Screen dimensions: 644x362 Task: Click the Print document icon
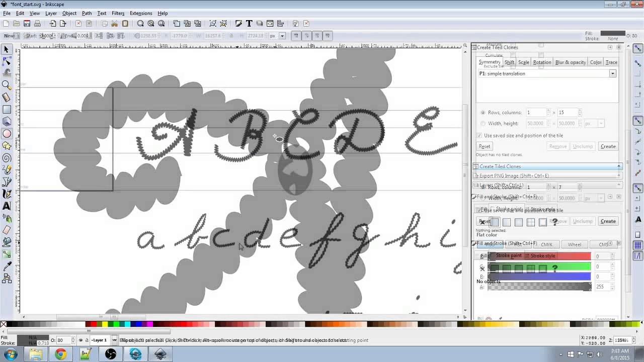38,24
